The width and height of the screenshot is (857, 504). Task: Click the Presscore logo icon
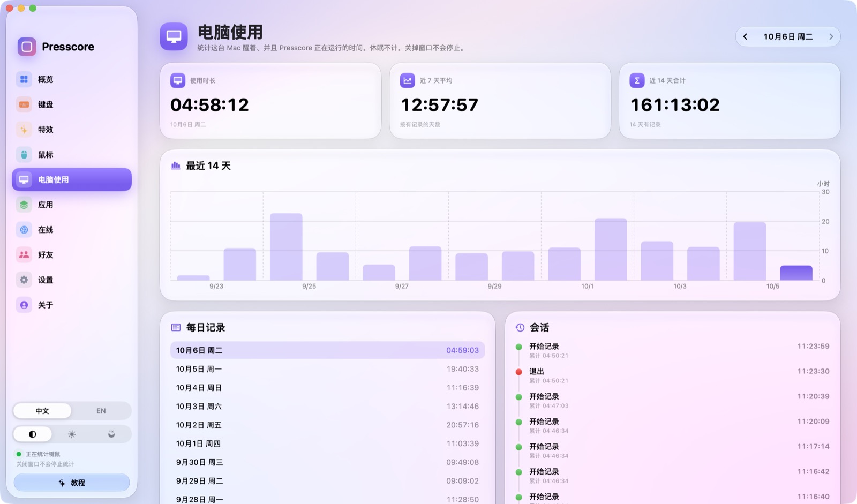tap(27, 47)
